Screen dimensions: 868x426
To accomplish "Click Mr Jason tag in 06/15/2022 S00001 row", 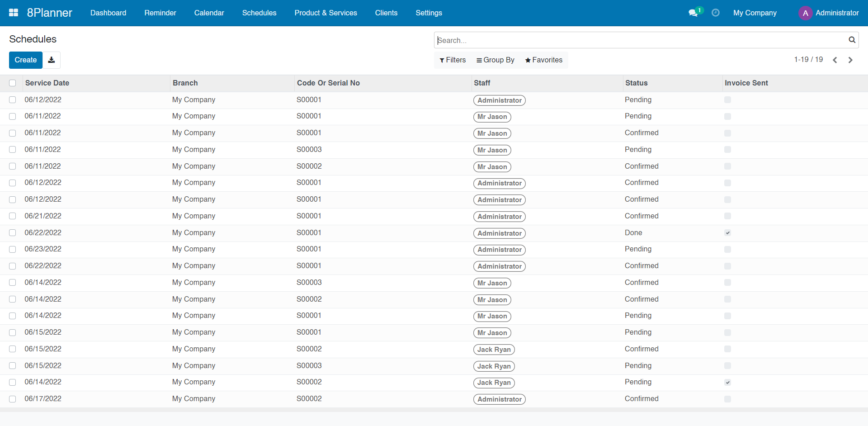I will point(492,333).
